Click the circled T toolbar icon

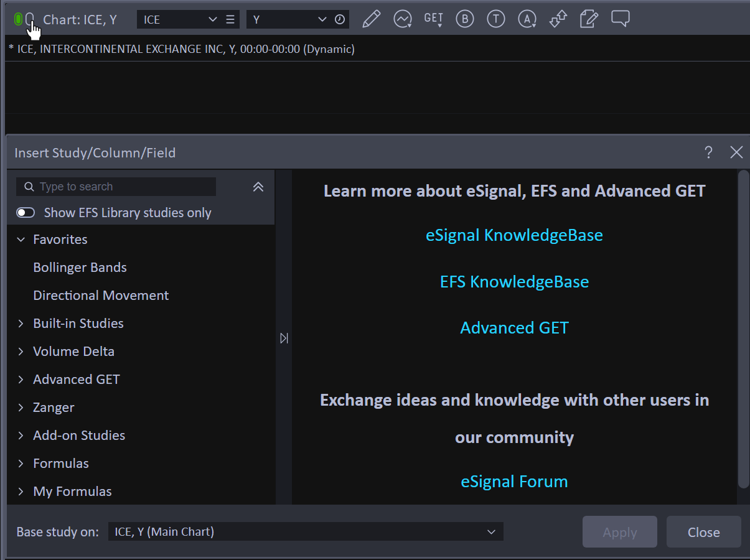point(495,19)
